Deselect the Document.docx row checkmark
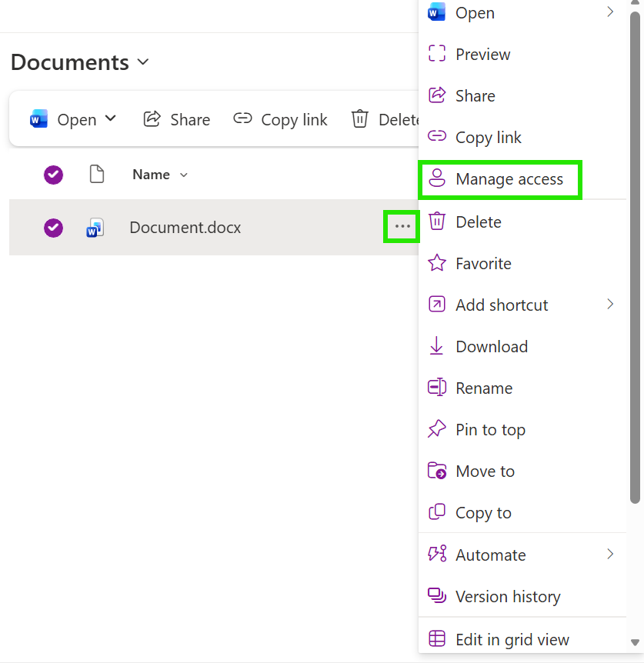 (53, 228)
